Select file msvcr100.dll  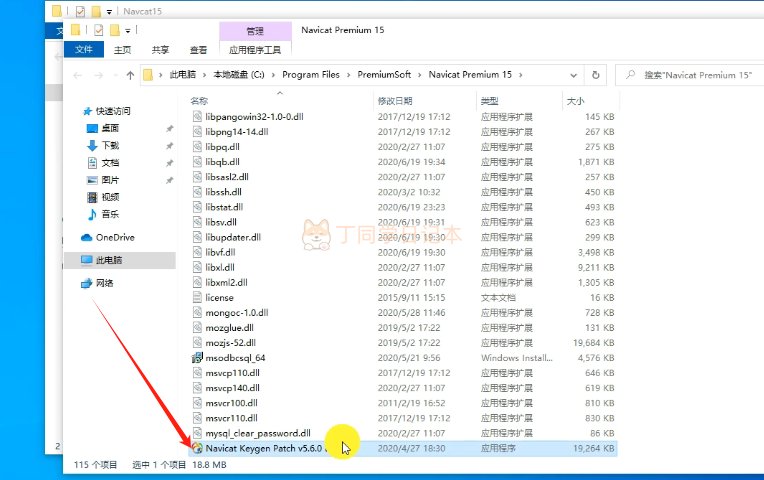(231, 403)
